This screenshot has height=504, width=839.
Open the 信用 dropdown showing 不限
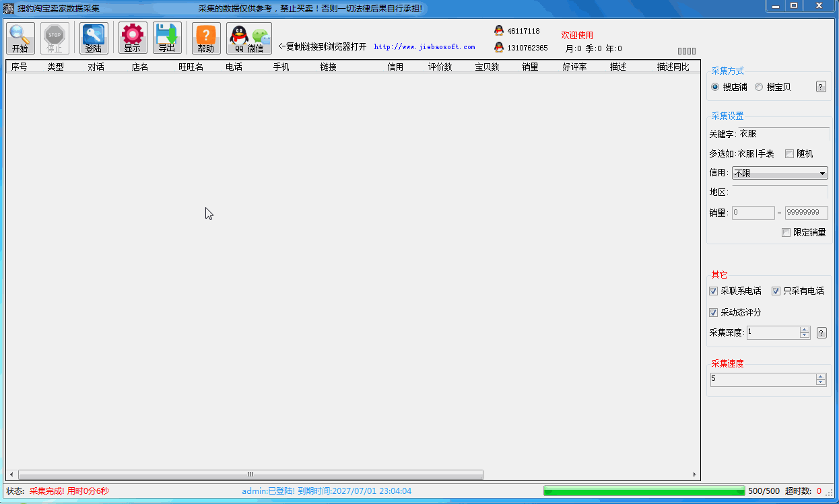[x=780, y=174]
